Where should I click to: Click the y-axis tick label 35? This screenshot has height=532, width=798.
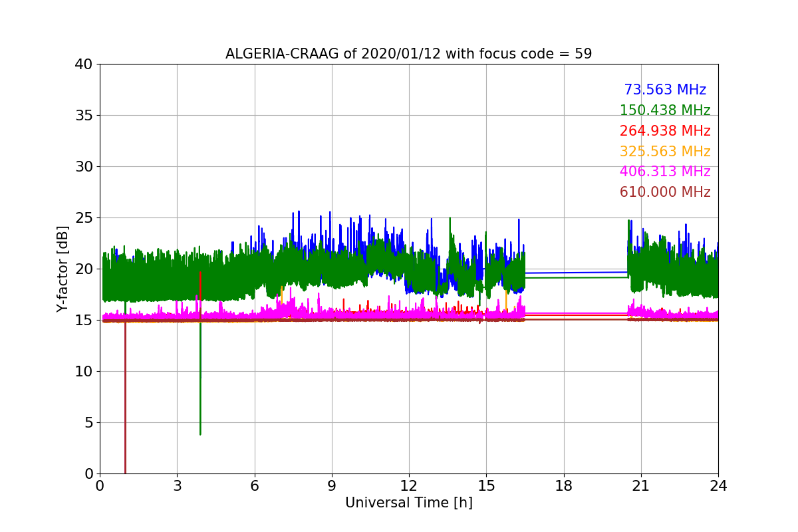[84, 116]
